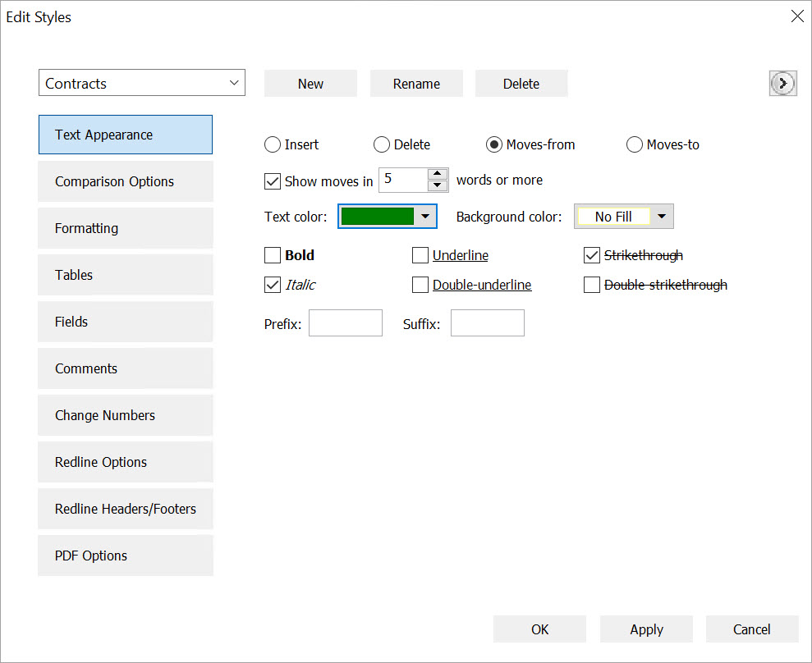Click the Prefix input field
812x663 pixels.
(x=346, y=323)
